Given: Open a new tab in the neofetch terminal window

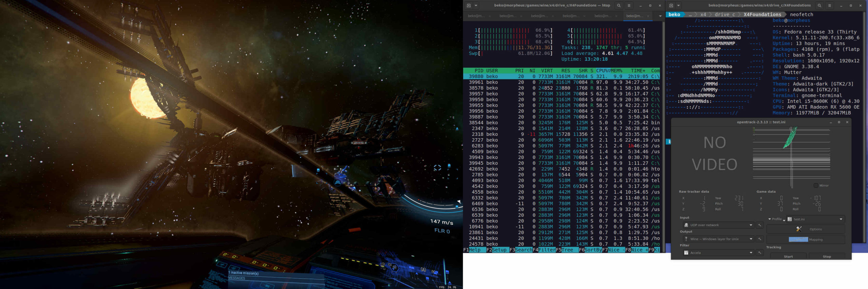Looking at the screenshot, I should coord(671,5).
